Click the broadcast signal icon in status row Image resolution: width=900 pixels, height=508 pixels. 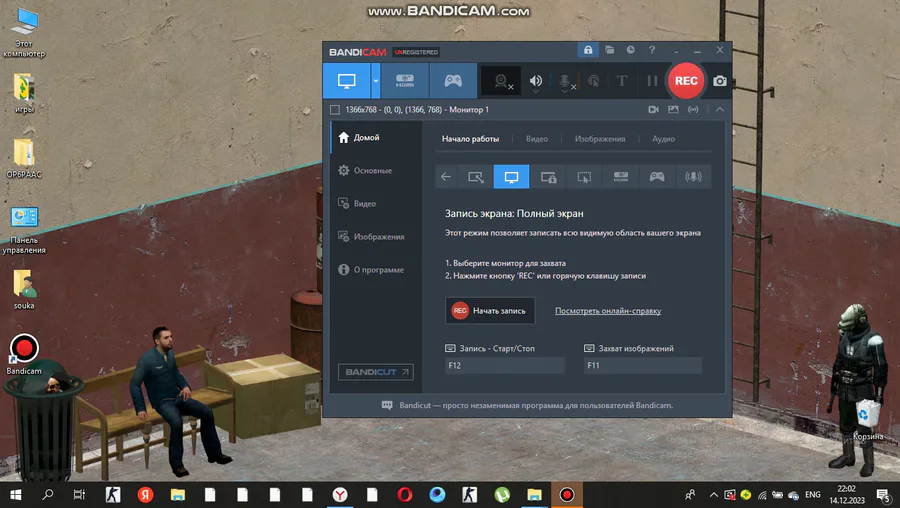(x=693, y=109)
